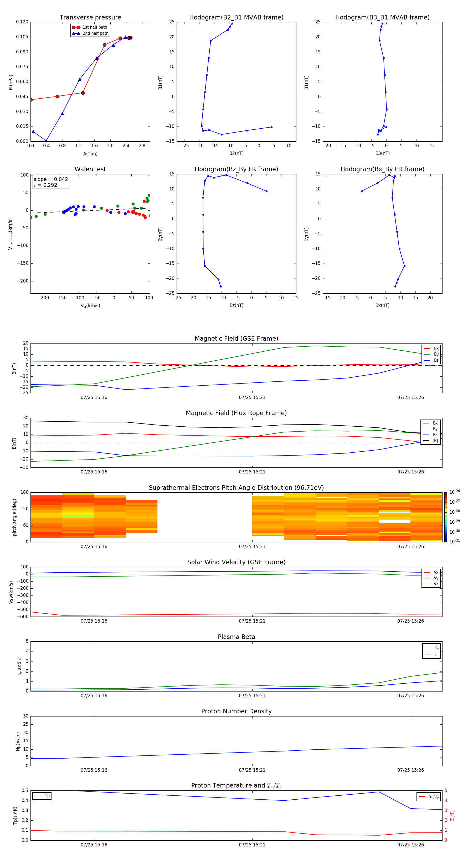The height and width of the screenshot is (868, 473).
Task: Click '1st half path' legend entry
Action: tap(90, 27)
